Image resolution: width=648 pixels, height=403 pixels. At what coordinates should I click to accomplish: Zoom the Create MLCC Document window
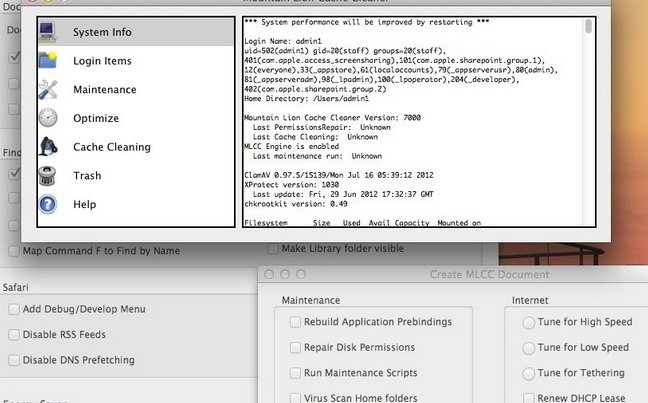(301, 274)
